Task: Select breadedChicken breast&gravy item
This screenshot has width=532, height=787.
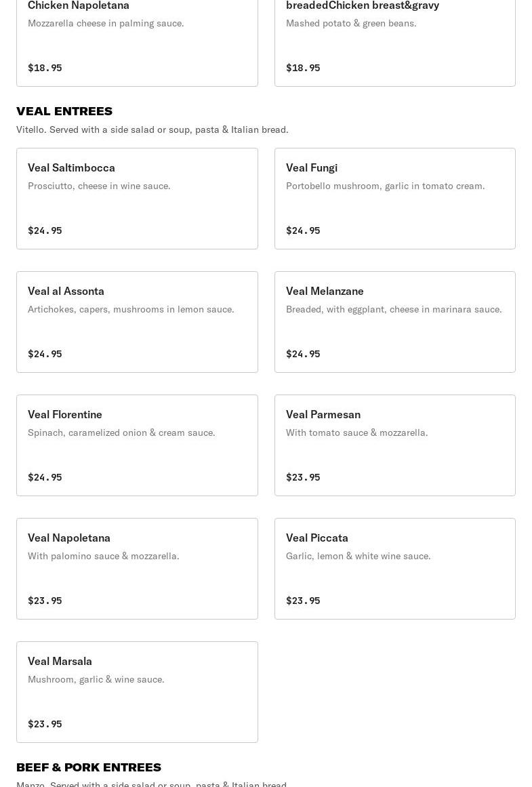Action: (x=395, y=43)
